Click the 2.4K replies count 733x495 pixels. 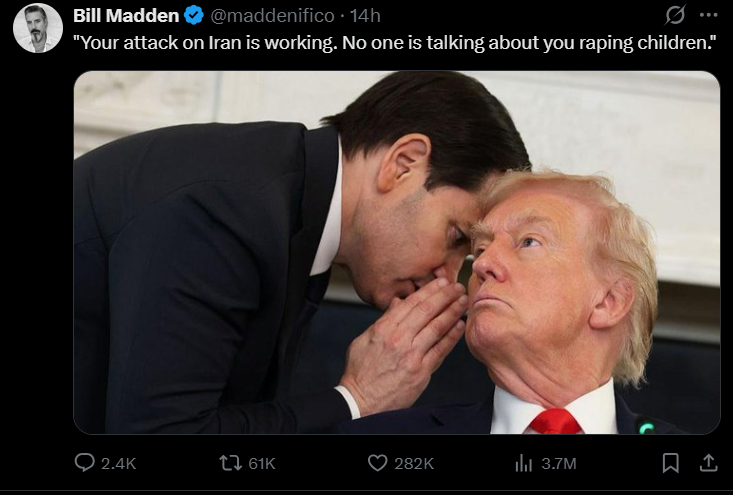click(x=118, y=464)
